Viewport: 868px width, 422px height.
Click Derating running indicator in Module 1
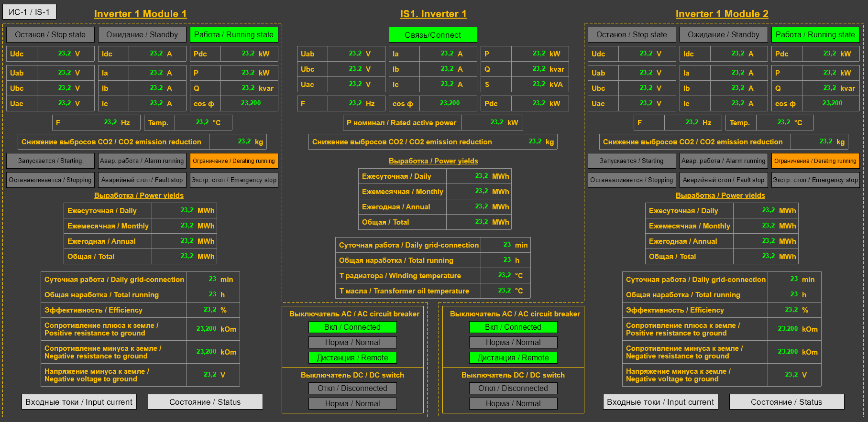[x=234, y=161]
